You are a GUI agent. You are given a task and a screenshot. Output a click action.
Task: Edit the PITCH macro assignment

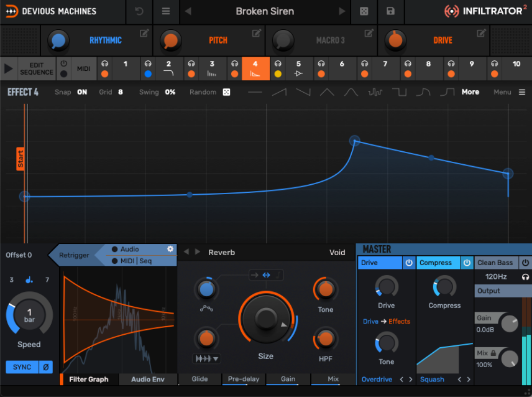click(x=257, y=33)
